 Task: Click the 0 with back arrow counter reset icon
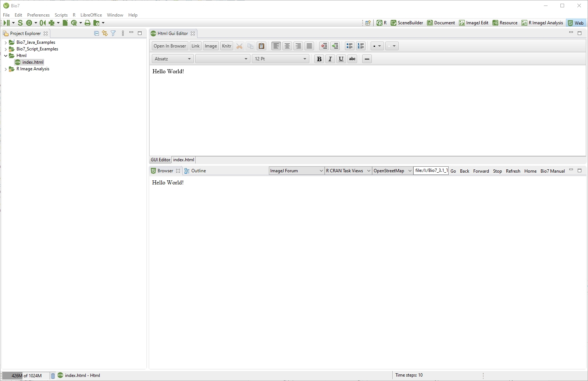[43, 23]
